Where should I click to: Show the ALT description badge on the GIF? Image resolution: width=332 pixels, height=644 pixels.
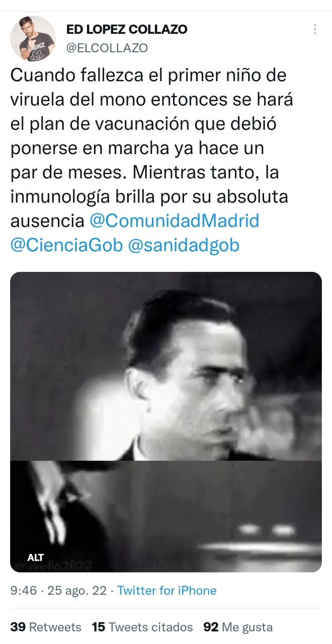click(36, 557)
